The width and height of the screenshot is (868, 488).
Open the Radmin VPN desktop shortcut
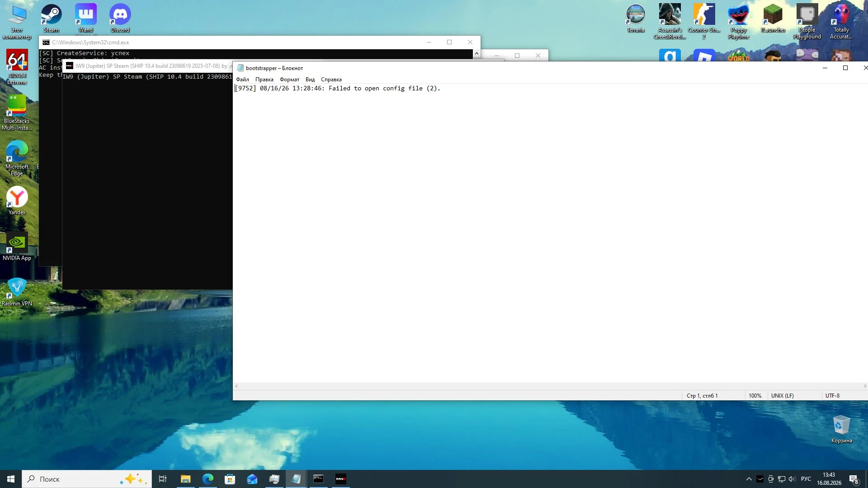click(x=17, y=292)
